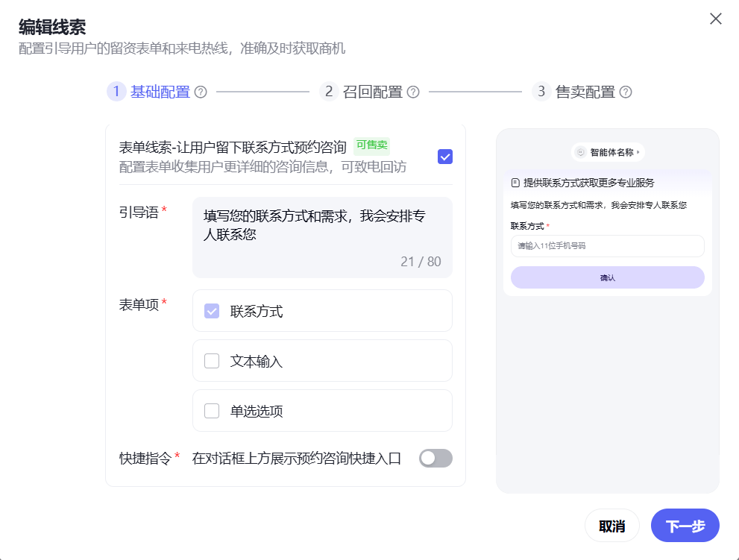This screenshot has height=560, width=739.
Task: Click the phone number input field in preview
Action: click(606, 246)
